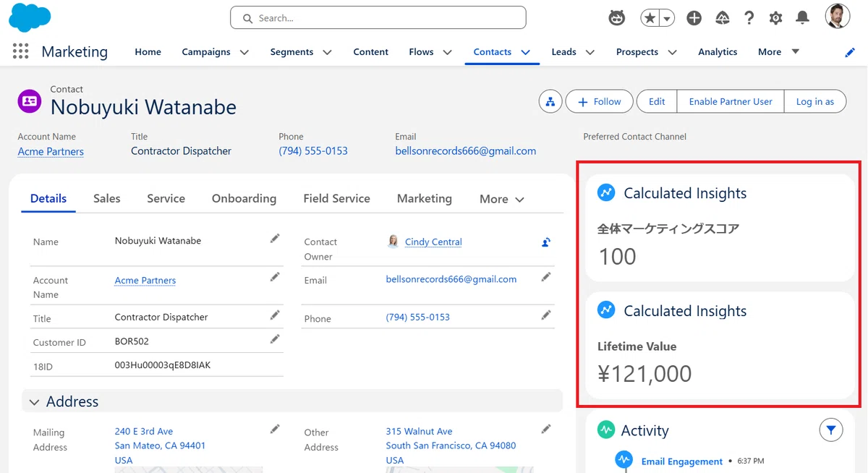This screenshot has height=473, width=868.
Task: Click the pencil icon to edit navigation bar
Action: [850, 52]
